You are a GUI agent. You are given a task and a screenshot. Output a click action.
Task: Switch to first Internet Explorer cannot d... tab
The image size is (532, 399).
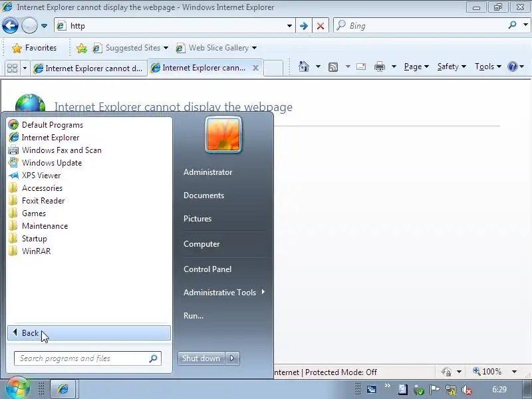click(88, 68)
